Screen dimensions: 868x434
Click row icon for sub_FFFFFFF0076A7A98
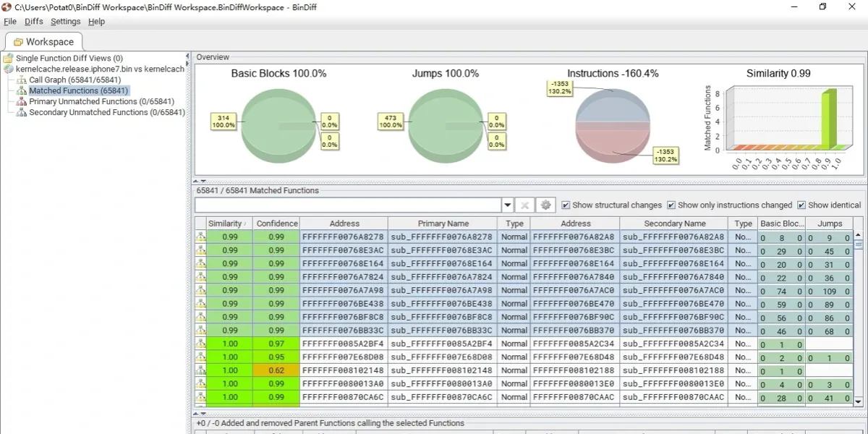coord(201,290)
